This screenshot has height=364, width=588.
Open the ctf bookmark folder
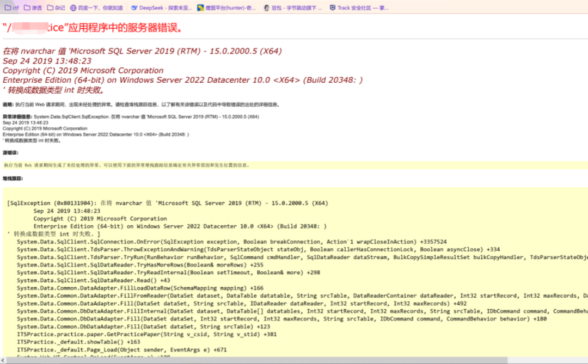click(x=11, y=8)
